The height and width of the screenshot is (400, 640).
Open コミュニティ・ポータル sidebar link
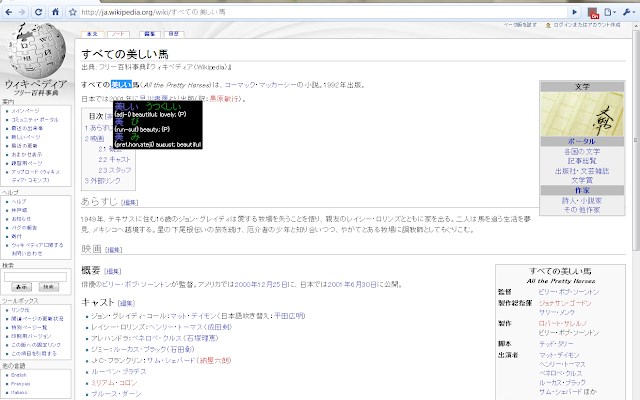[x=35, y=120]
